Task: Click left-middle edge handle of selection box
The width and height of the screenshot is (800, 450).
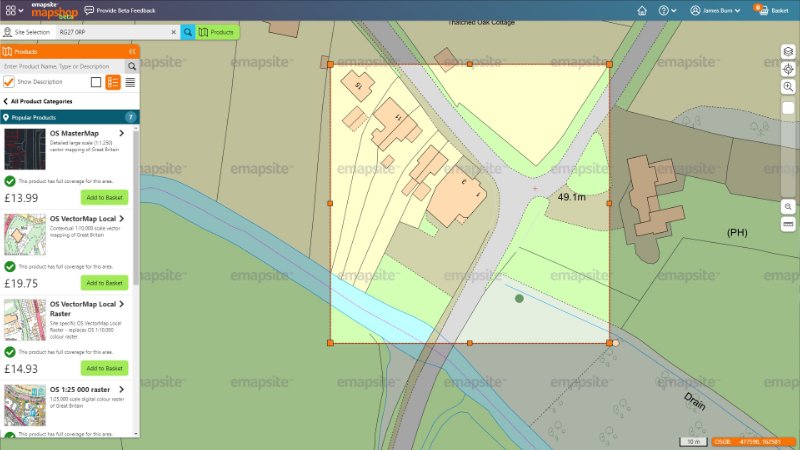Action: click(x=330, y=203)
